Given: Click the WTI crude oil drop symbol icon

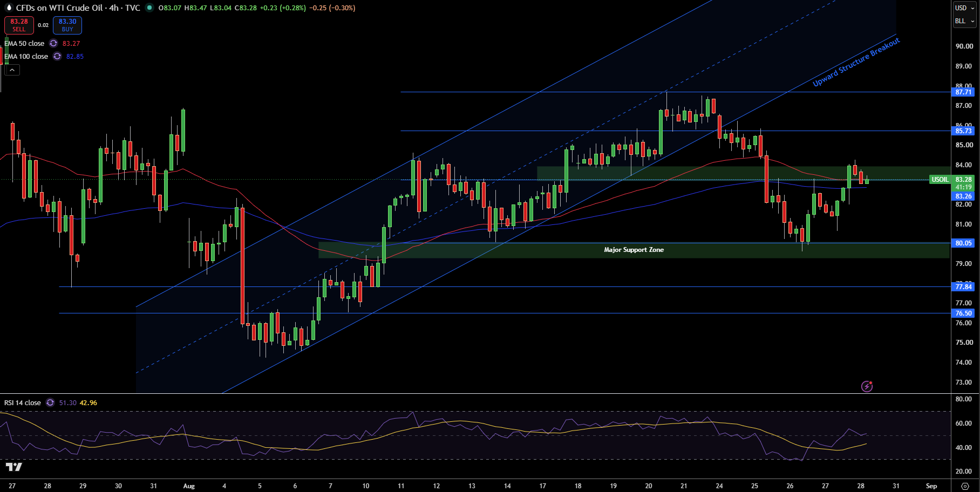Looking at the screenshot, I should pyautogui.click(x=8, y=8).
